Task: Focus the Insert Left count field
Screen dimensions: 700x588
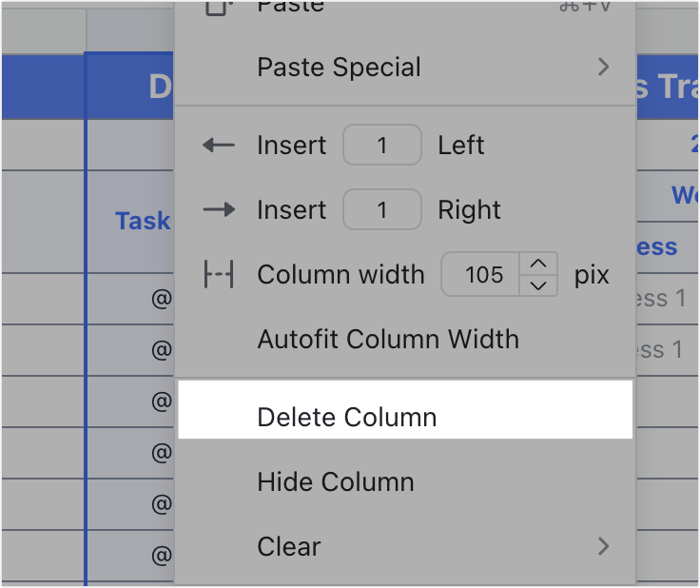Action: tap(382, 145)
